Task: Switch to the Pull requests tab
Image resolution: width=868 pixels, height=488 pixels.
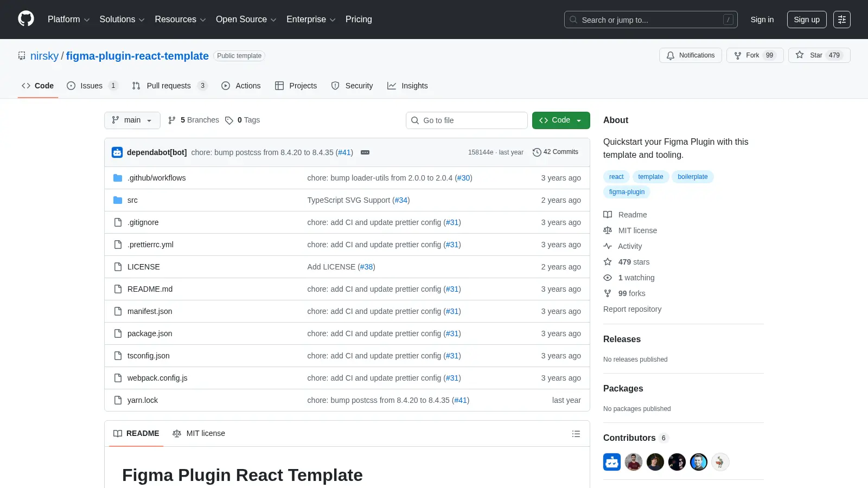Action: (169, 86)
